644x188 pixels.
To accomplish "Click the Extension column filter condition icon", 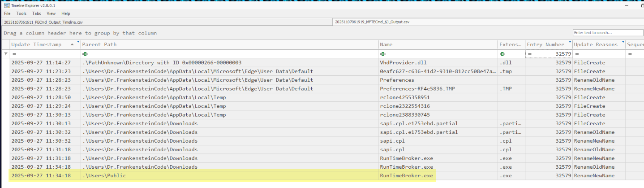I will click(x=502, y=54).
